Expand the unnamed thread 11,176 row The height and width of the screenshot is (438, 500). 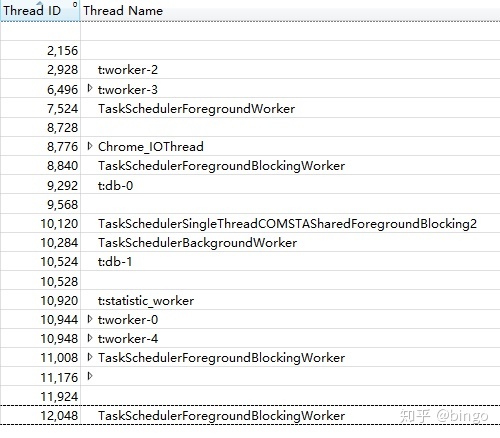[90, 376]
